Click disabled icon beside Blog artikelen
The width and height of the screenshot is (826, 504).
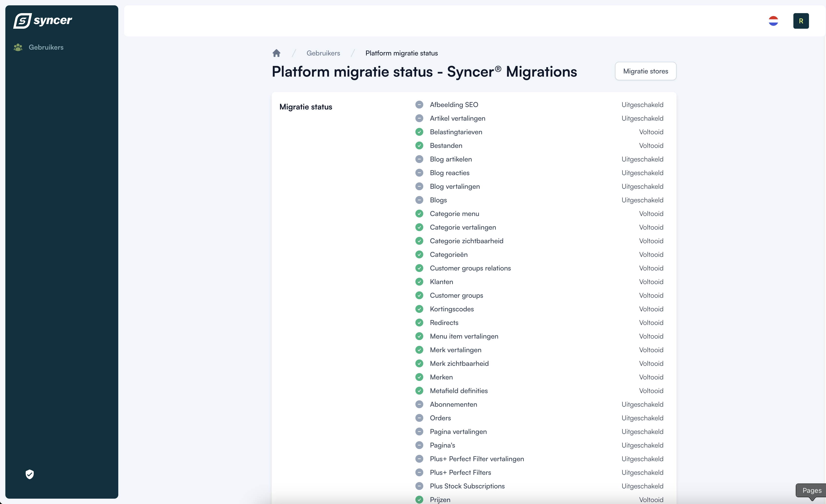419,159
